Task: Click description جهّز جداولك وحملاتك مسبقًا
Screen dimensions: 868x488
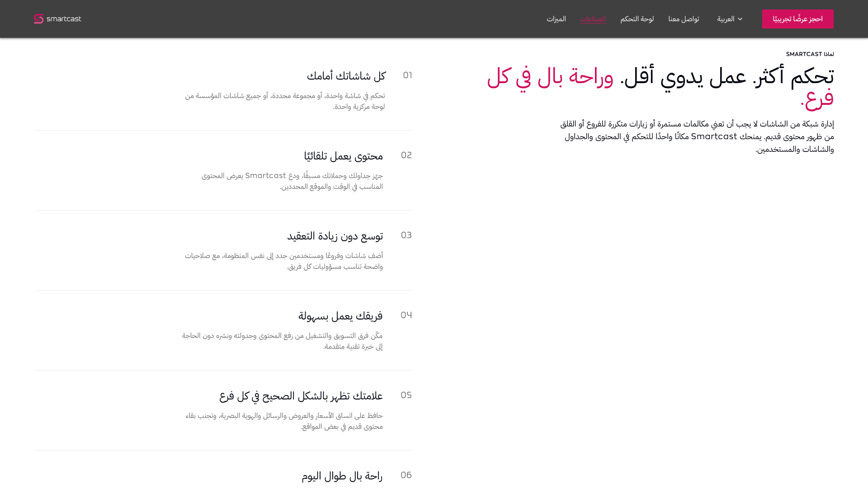Action: point(292,181)
